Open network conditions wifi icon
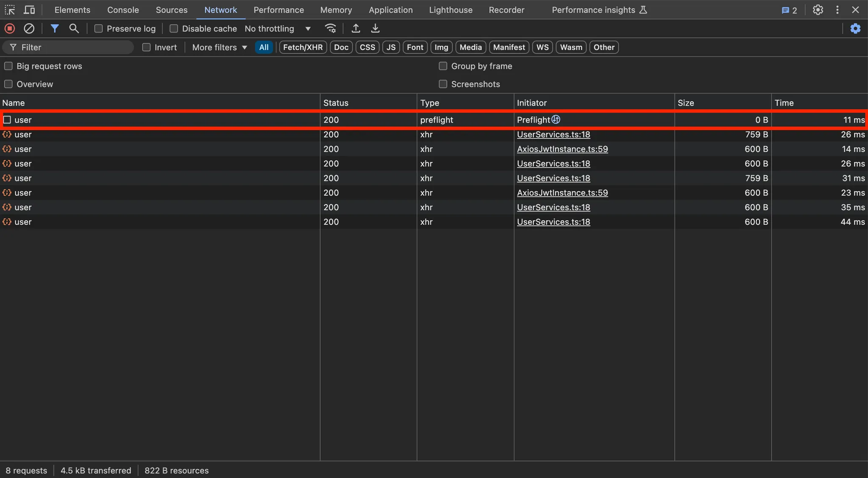 [330, 28]
